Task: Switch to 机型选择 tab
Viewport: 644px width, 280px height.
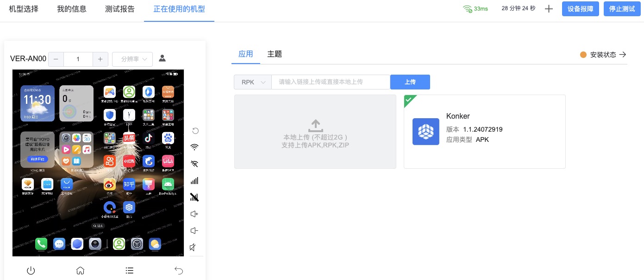Action: 24,9
